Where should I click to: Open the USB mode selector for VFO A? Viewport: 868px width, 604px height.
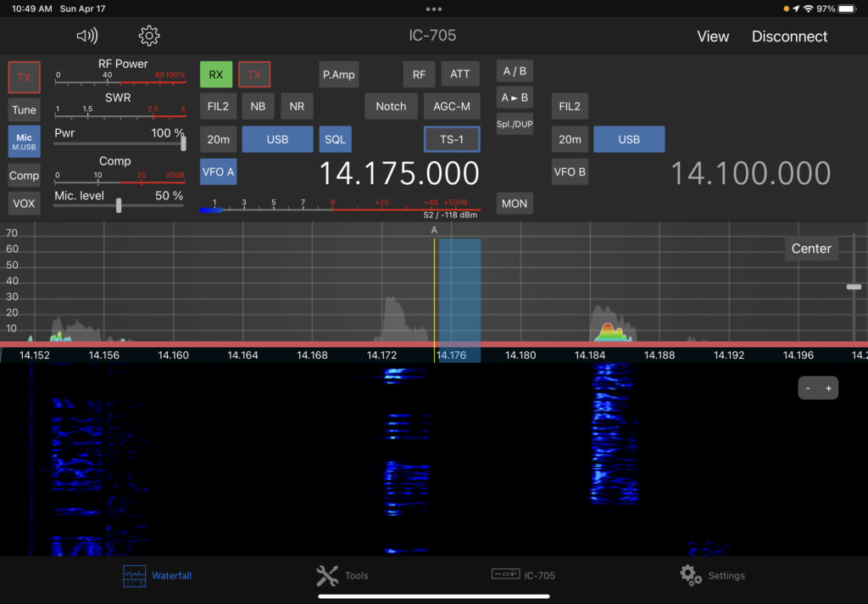coord(277,139)
